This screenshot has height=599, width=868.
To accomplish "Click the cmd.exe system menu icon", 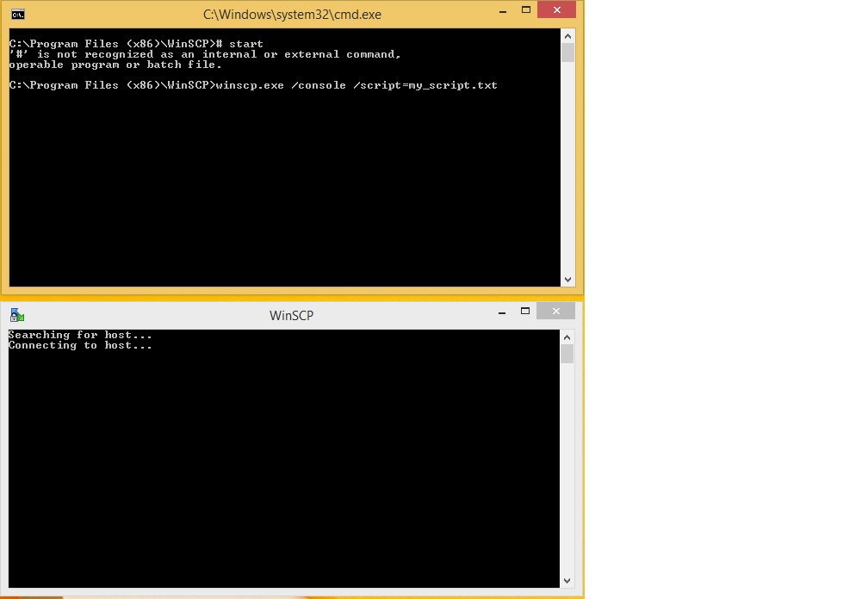I will pyautogui.click(x=17, y=15).
